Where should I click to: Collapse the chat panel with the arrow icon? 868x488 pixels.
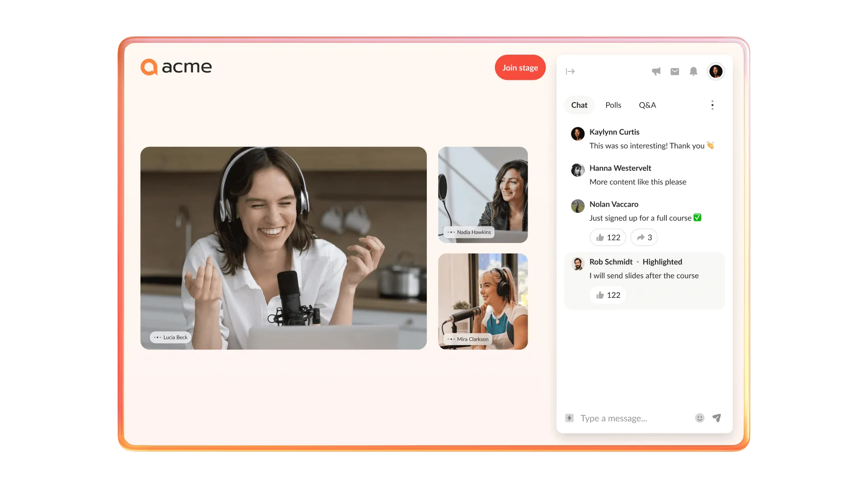click(570, 71)
